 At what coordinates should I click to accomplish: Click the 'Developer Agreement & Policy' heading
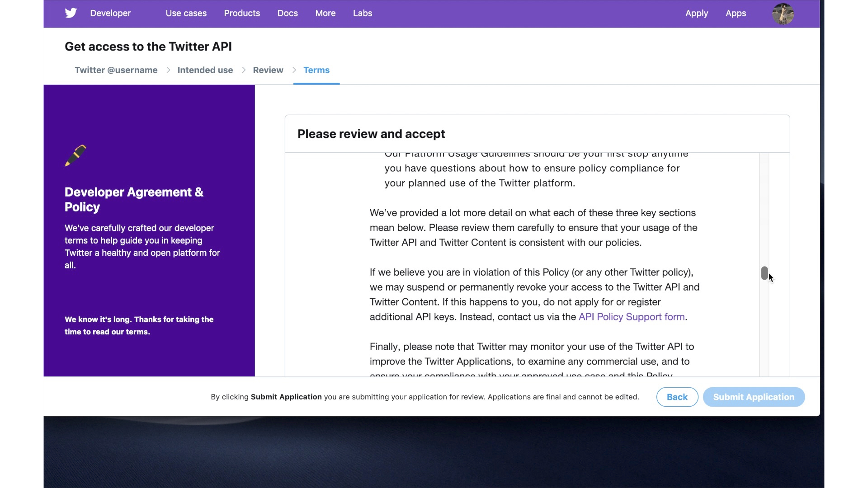134,199
